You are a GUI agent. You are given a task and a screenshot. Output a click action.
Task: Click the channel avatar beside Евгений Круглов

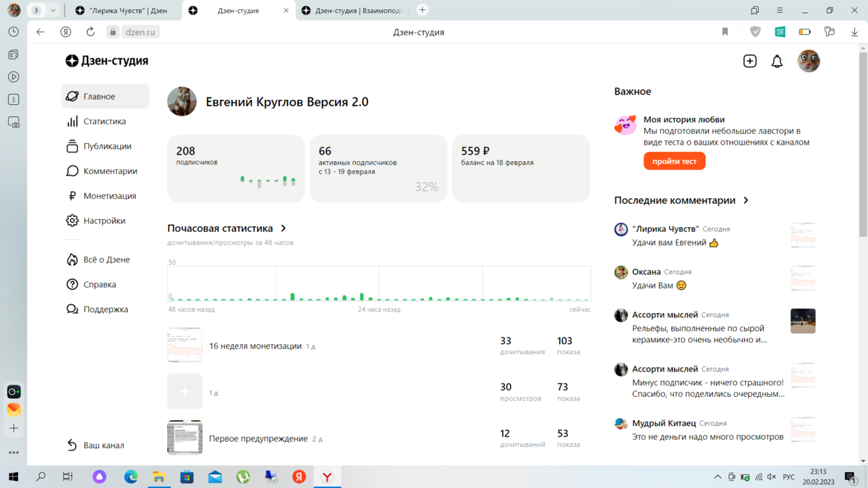(x=182, y=102)
